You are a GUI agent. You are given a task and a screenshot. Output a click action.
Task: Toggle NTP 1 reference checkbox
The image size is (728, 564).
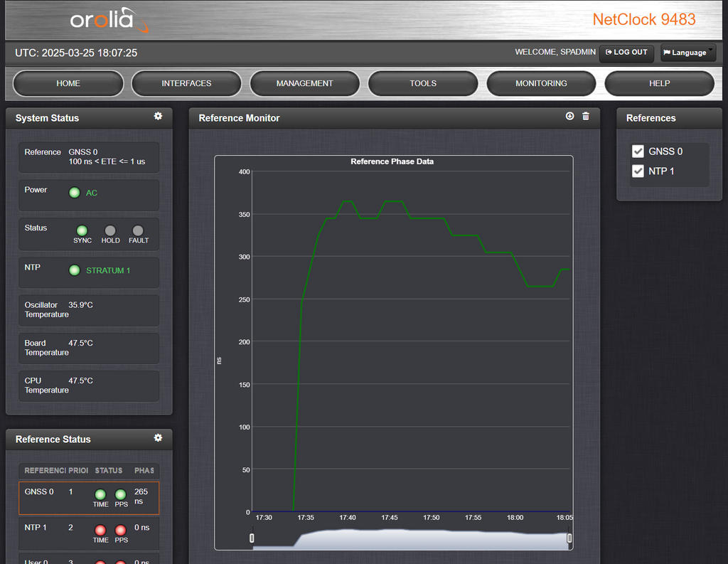point(638,171)
